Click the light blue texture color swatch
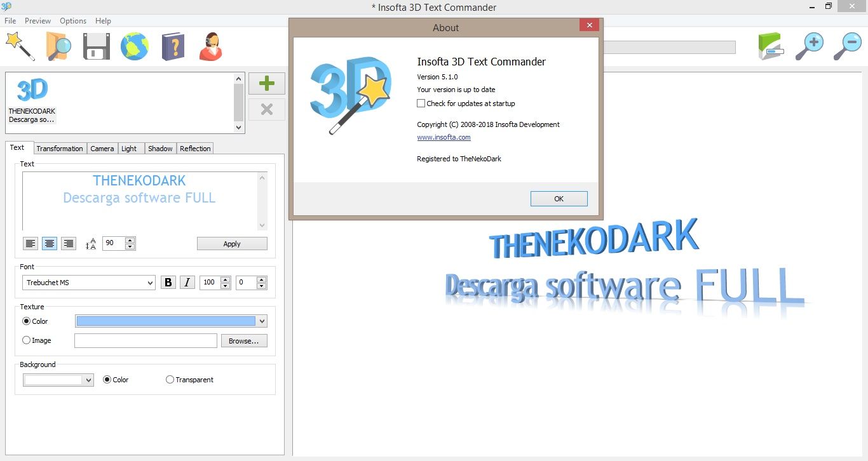The image size is (868, 461). (x=166, y=321)
